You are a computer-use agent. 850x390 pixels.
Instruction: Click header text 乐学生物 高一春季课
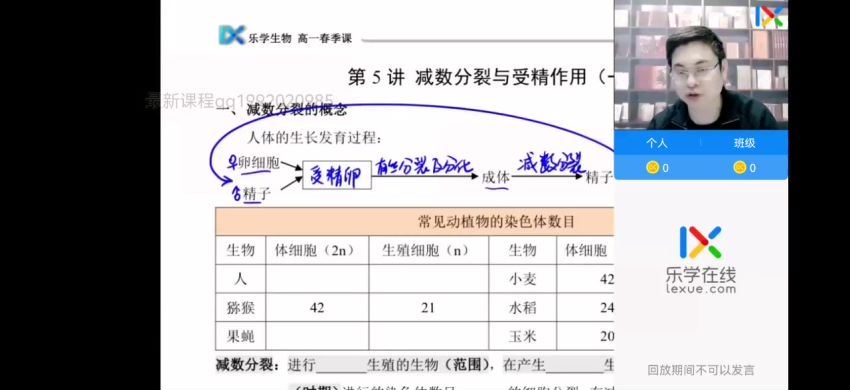click(300, 39)
